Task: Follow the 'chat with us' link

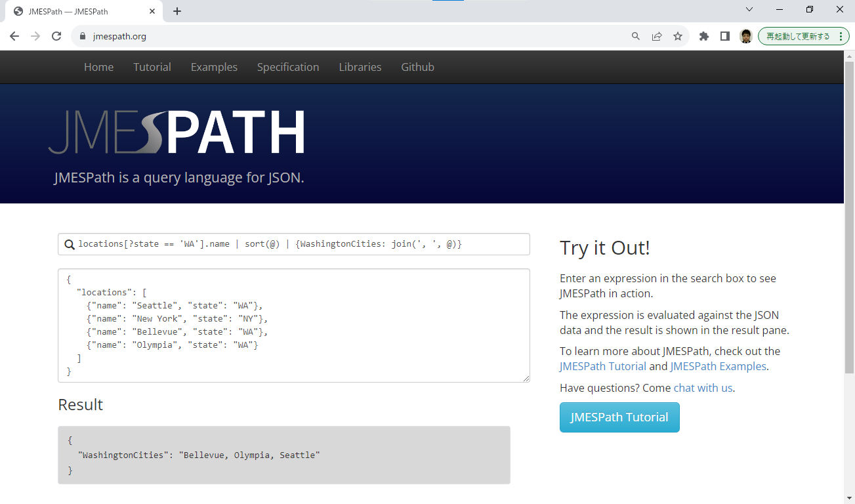Action: pos(703,388)
